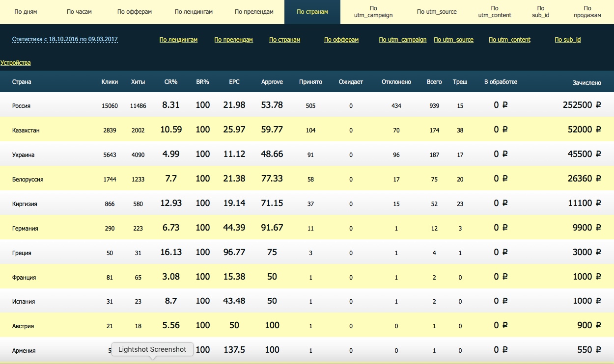The width and height of the screenshot is (614, 364).
Task: Open the Устройства link
Action: 16,63
